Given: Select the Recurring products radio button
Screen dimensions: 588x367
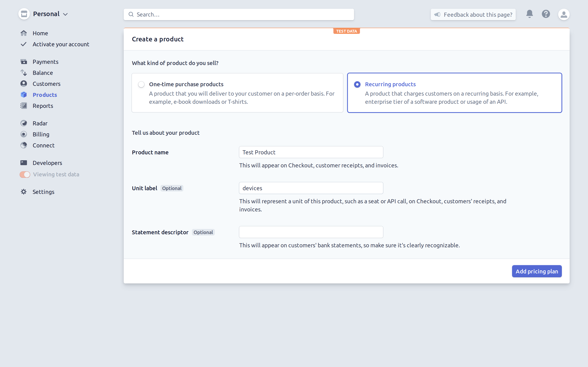Looking at the screenshot, I should click(357, 84).
